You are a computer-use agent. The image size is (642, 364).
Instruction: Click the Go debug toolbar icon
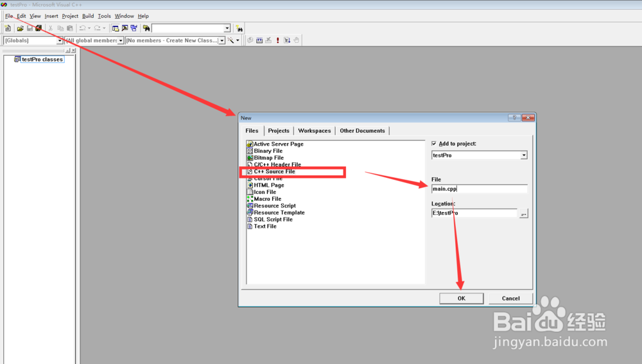pos(287,40)
